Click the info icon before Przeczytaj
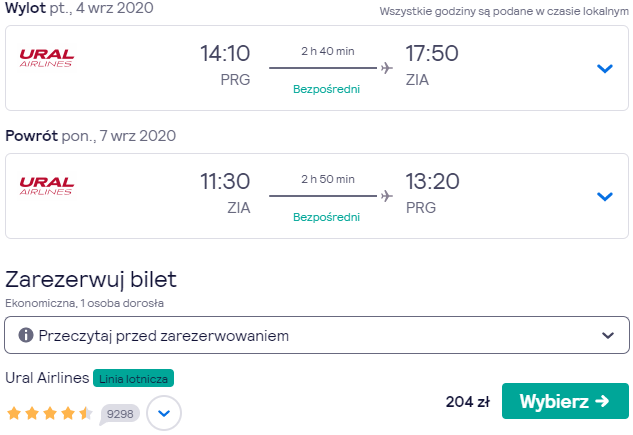Screen dimensions: 633x435 [26, 335]
